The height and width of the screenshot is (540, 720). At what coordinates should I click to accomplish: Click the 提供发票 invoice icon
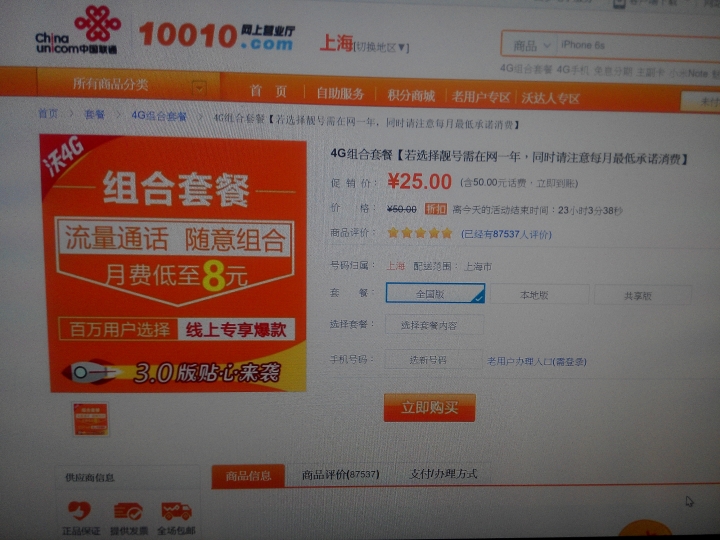(129, 511)
